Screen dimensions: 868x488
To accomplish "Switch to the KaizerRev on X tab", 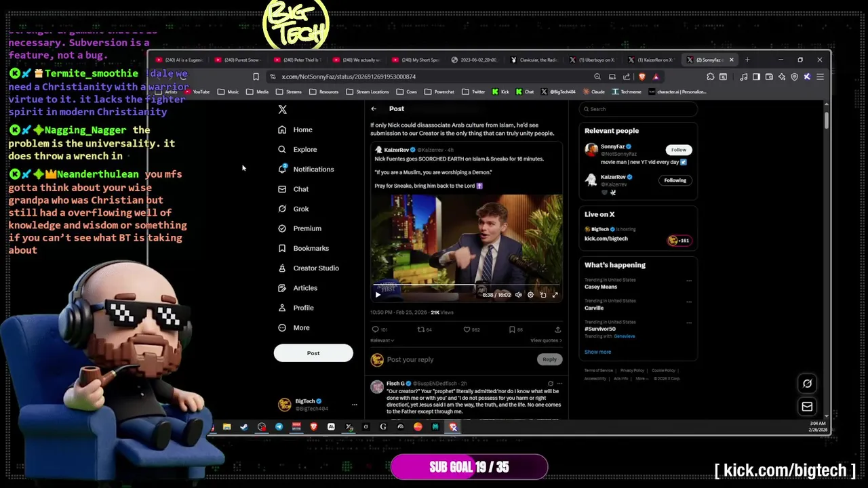I will point(652,60).
